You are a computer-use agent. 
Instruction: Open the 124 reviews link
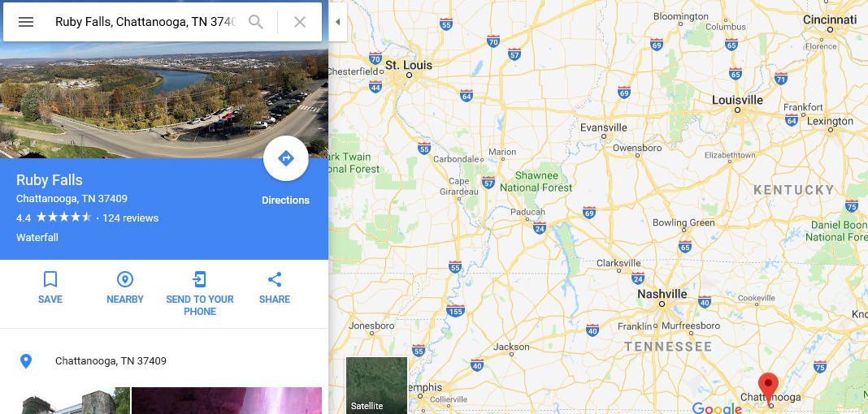pos(131,218)
